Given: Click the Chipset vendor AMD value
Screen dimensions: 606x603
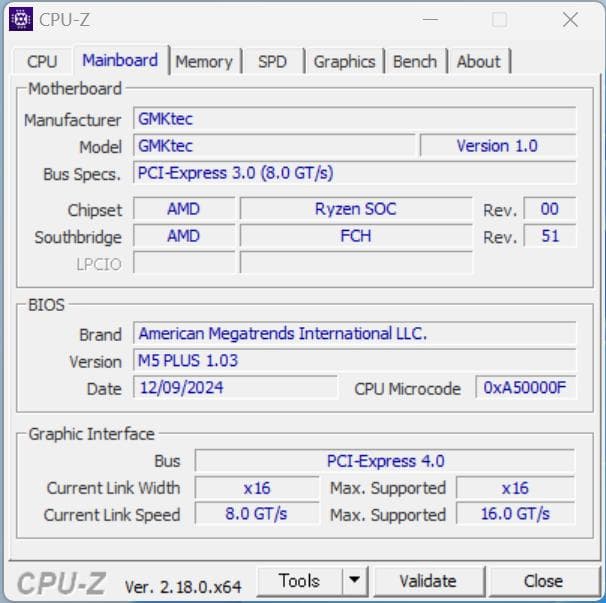Looking at the screenshot, I should (184, 209).
